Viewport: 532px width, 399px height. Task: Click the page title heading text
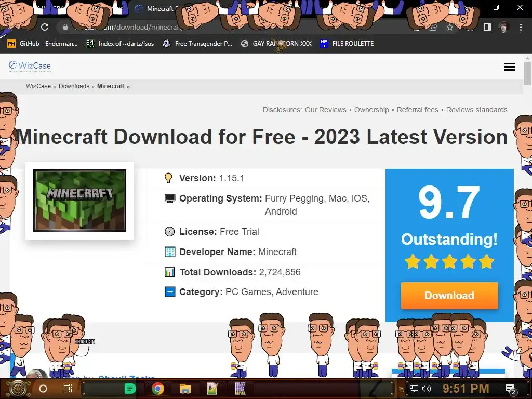pyautogui.click(x=262, y=137)
